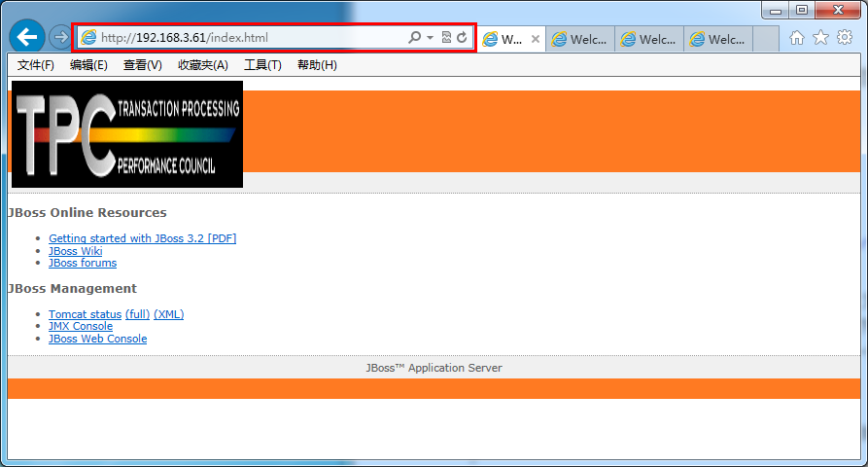Open the address bar autocomplete dropdown arrow
868x467 pixels.
pyautogui.click(x=431, y=38)
